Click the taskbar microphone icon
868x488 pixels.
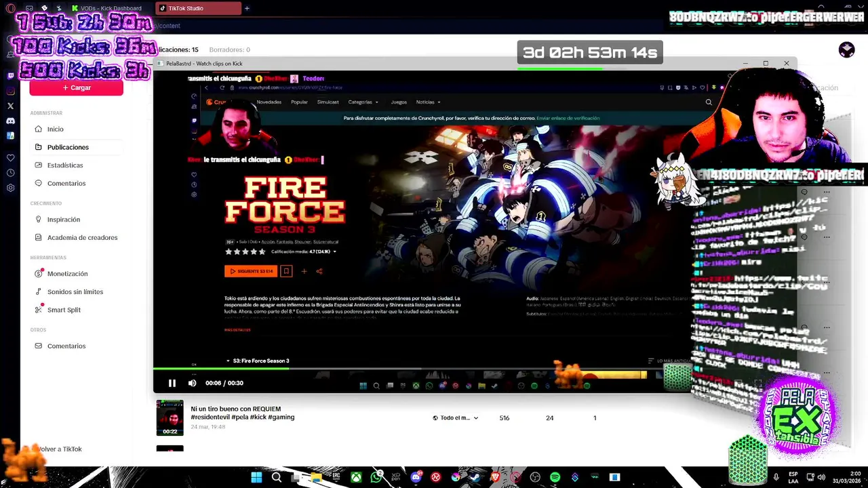coord(776,477)
